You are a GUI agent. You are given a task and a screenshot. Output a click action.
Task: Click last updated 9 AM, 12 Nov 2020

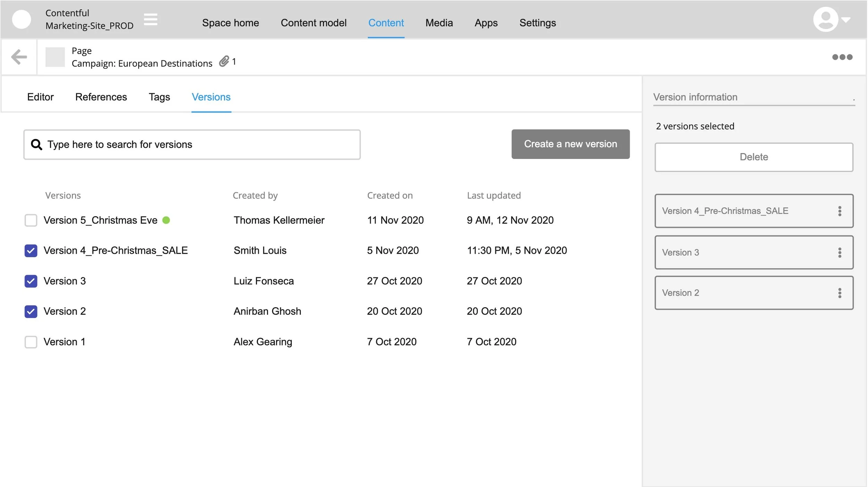coord(510,220)
